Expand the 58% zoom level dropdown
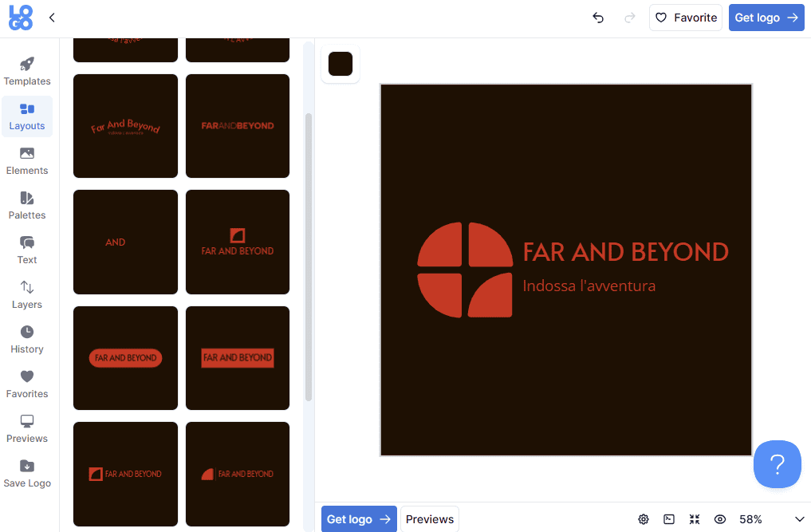 [x=799, y=519]
